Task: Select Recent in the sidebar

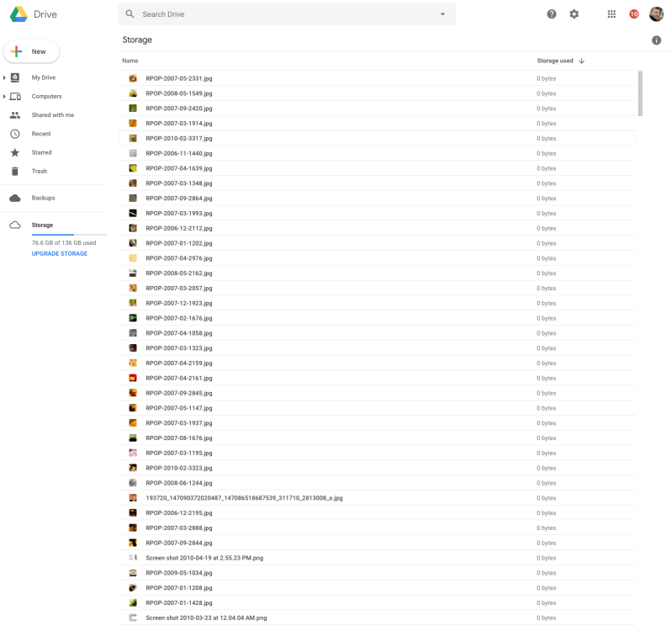Action: [41, 134]
